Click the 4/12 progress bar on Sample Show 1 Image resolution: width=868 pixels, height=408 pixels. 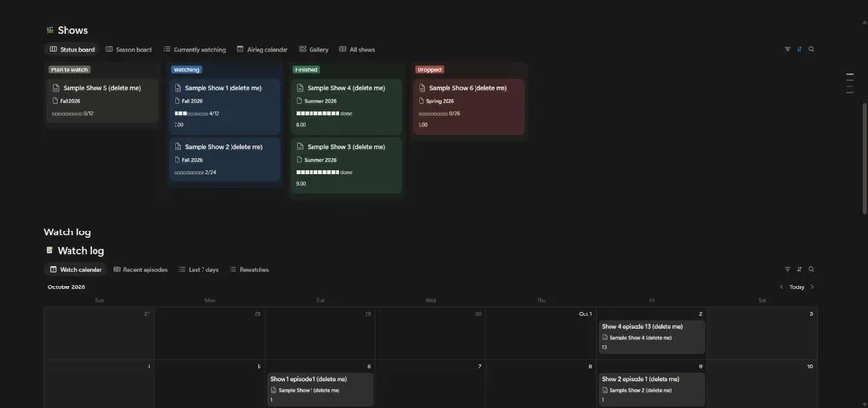click(x=197, y=114)
